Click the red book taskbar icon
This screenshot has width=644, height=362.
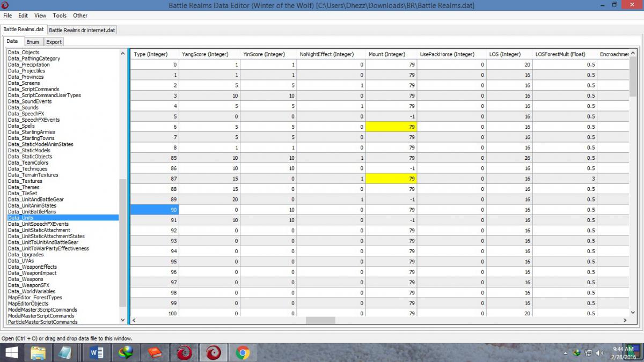click(x=155, y=352)
